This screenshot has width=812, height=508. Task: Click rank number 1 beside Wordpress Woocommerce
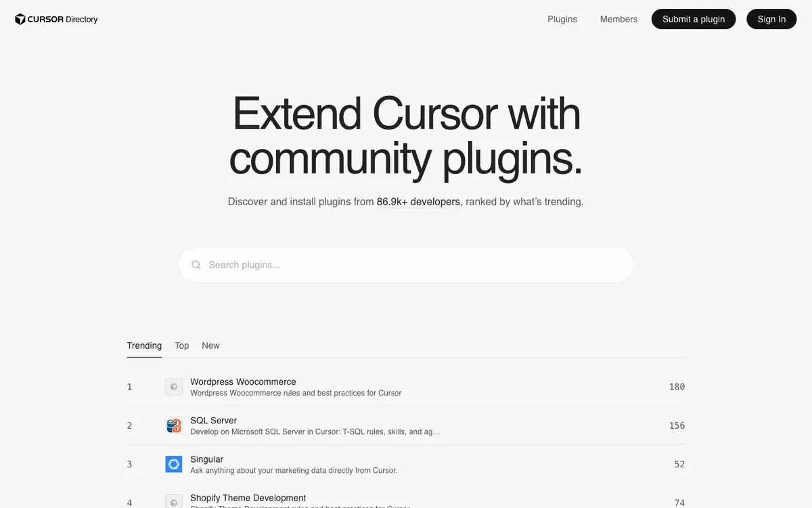pos(129,387)
